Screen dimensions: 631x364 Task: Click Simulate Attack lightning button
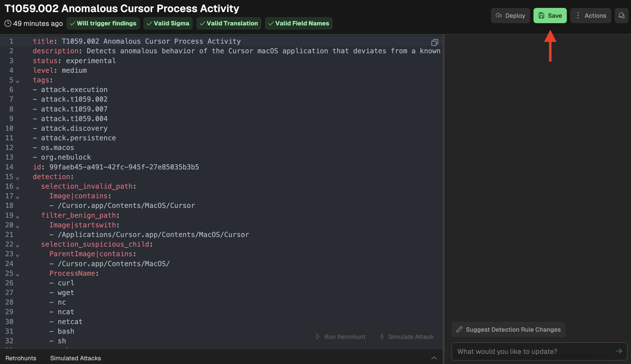point(406,336)
